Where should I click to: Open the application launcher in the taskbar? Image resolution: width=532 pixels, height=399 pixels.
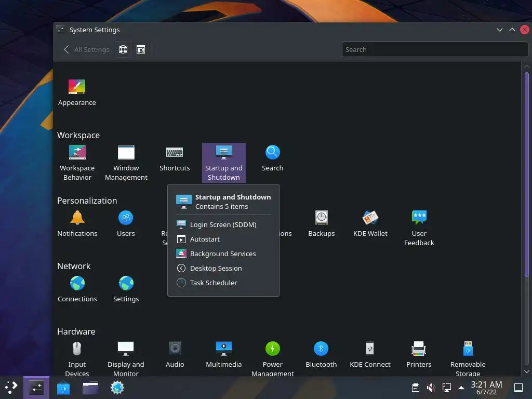(11, 388)
